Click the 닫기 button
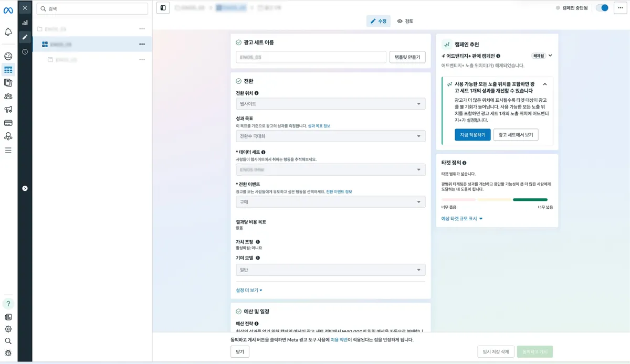Viewport: 630px width, 364px height. pos(240,351)
